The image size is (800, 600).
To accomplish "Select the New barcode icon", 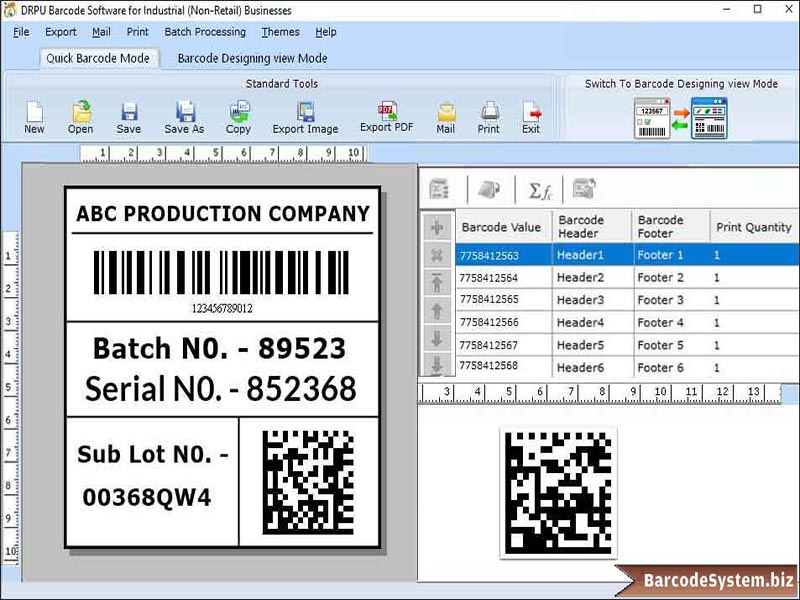I will pyautogui.click(x=34, y=114).
